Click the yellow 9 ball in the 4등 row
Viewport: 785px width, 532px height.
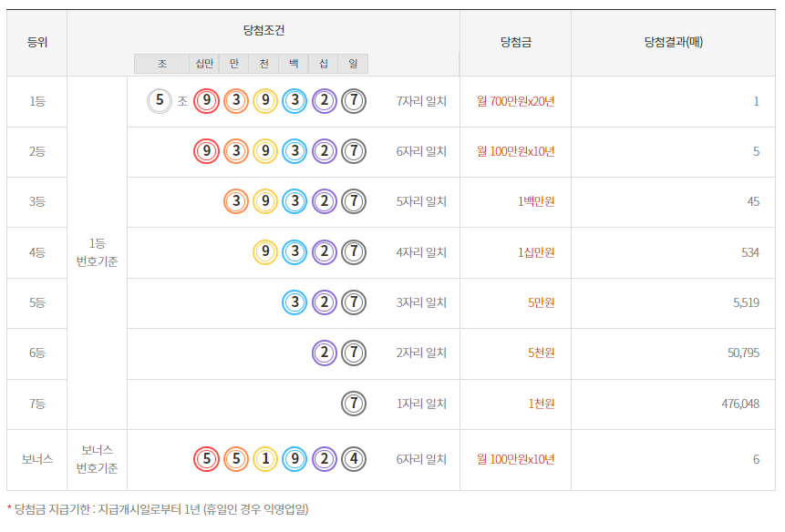click(x=265, y=252)
